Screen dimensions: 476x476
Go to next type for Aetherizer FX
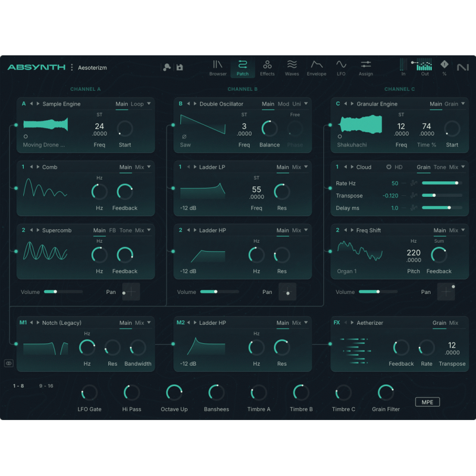[352, 322]
